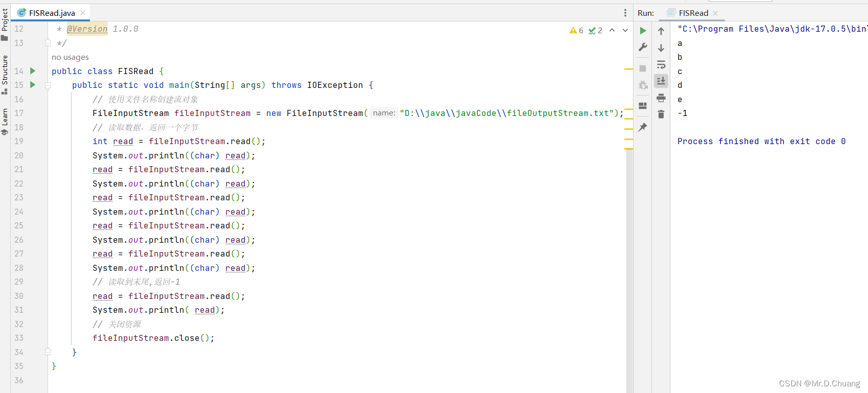Click IOException in the main signature
The height and width of the screenshot is (393, 868).
pos(335,85)
